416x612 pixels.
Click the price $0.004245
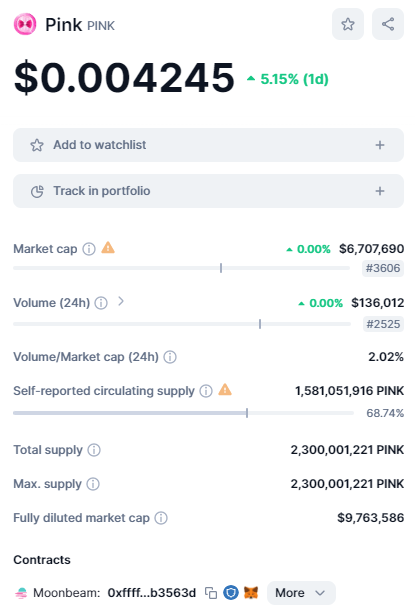point(124,77)
